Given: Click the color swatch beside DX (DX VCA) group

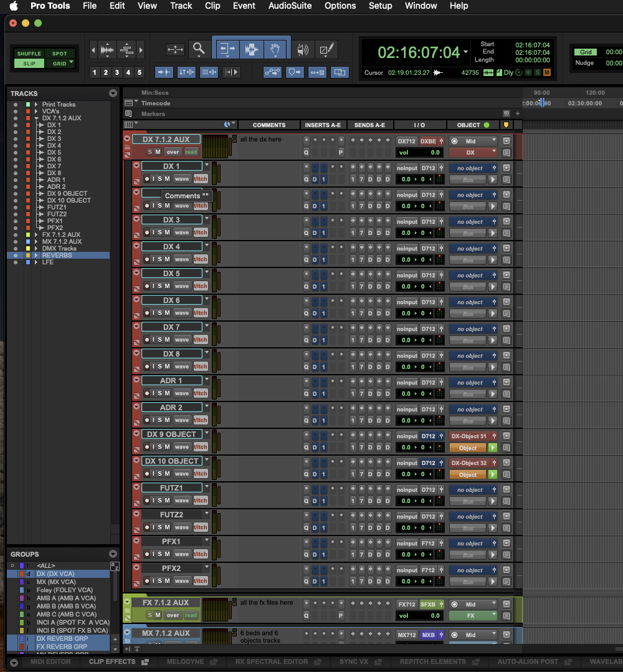Looking at the screenshot, I should point(21,574).
